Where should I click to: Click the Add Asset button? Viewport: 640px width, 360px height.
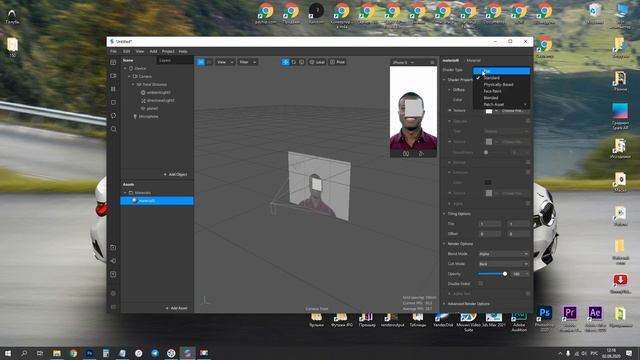click(x=176, y=308)
